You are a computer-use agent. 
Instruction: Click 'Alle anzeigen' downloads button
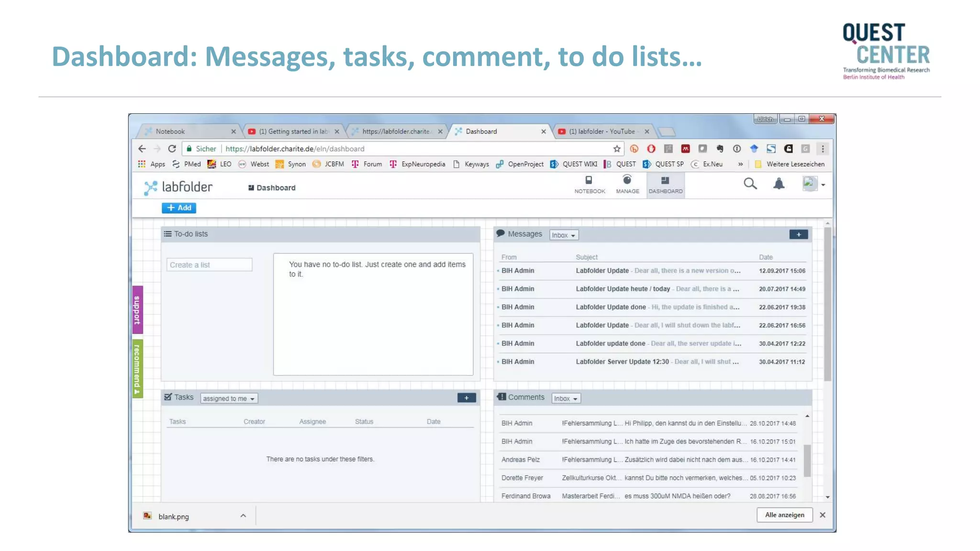pos(784,515)
